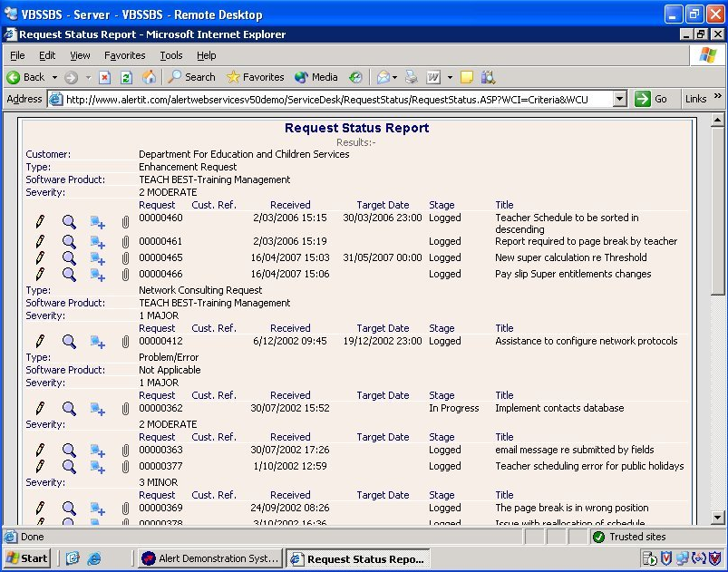
Task: Click the Home toolbar icon
Action: click(149, 77)
